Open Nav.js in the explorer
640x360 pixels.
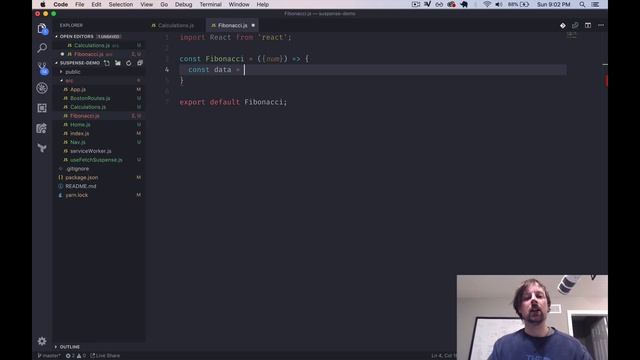point(78,142)
